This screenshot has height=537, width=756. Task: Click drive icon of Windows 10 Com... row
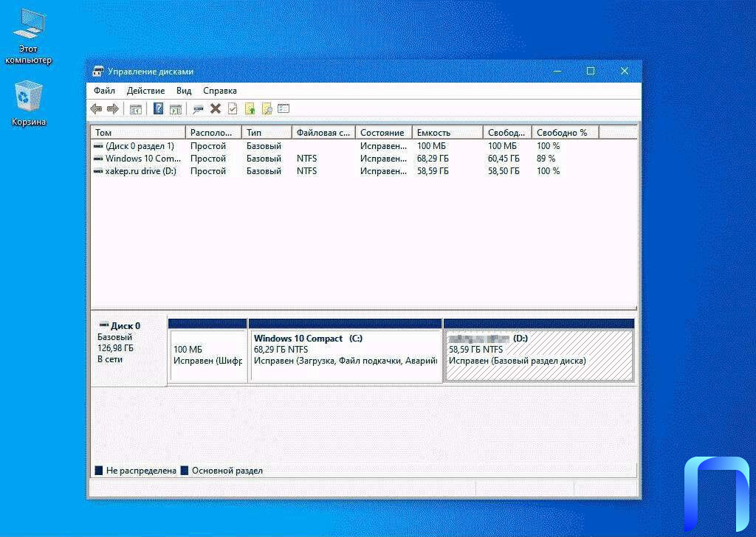point(98,159)
